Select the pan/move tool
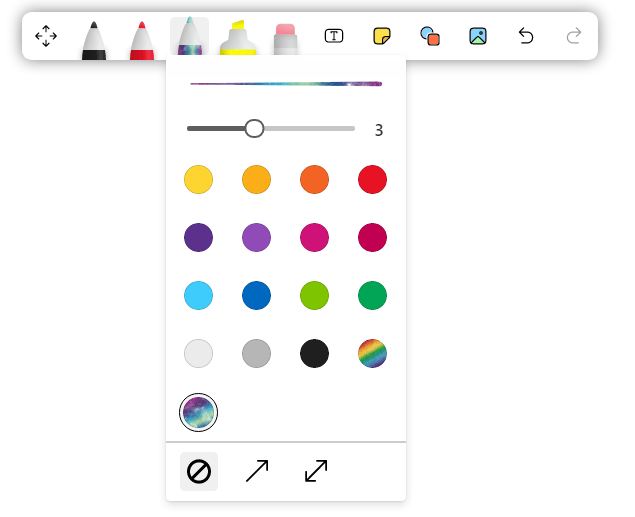635x517 pixels. [x=46, y=36]
